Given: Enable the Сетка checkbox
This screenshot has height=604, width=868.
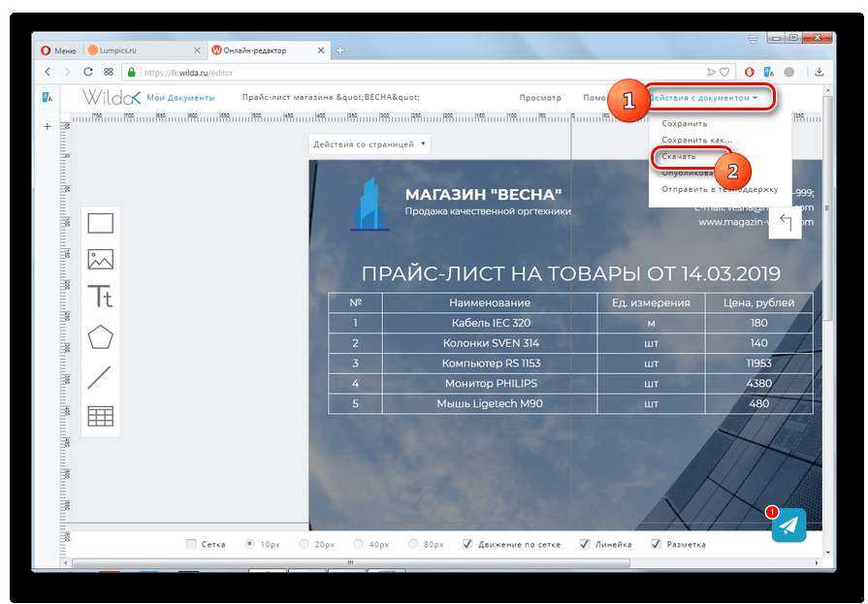Looking at the screenshot, I should pyautogui.click(x=192, y=544).
